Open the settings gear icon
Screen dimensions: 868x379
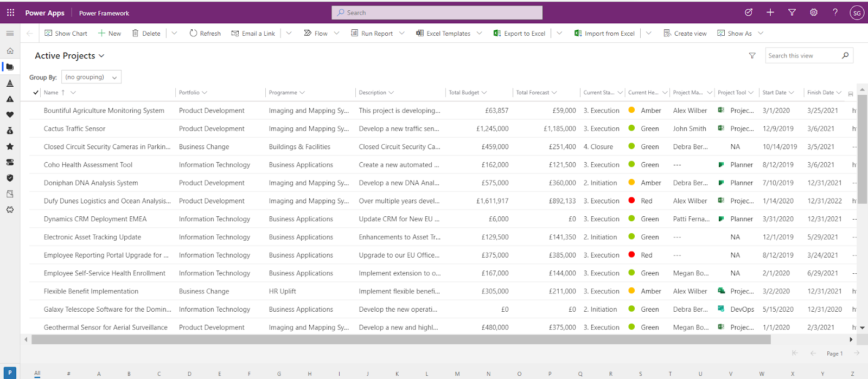coord(814,12)
